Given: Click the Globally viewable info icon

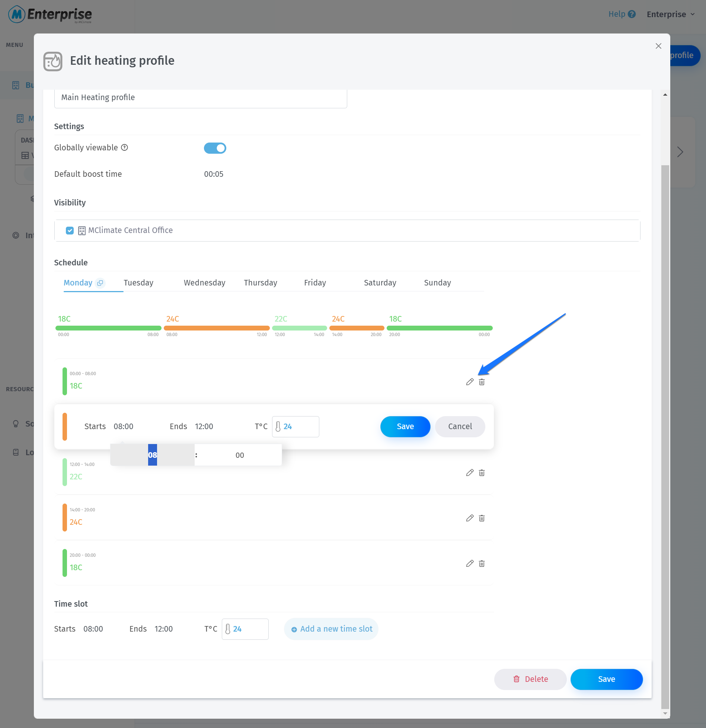Looking at the screenshot, I should point(125,148).
